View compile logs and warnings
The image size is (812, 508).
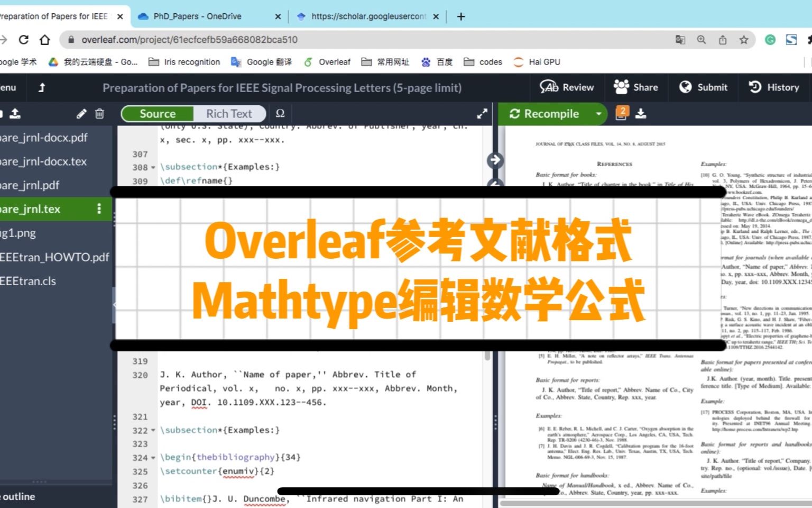622,113
